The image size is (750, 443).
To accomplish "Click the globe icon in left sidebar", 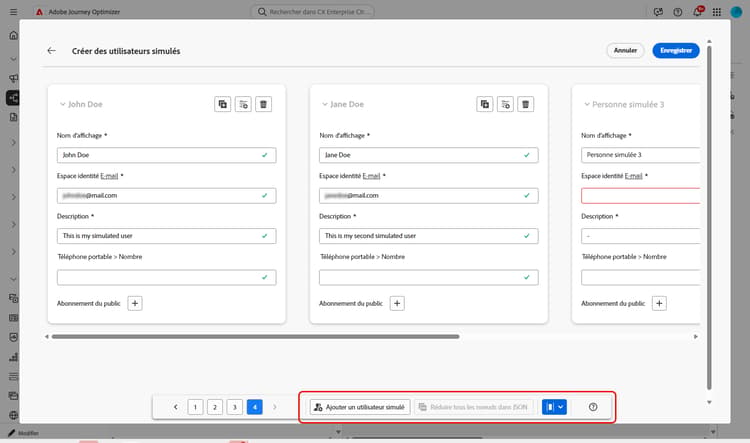I will (x=13, y=415).
